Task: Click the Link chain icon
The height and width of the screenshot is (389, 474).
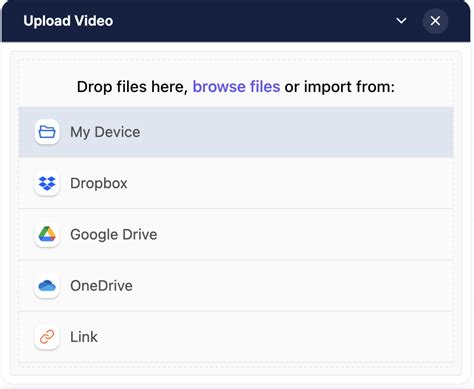Action: pos(47,337)
